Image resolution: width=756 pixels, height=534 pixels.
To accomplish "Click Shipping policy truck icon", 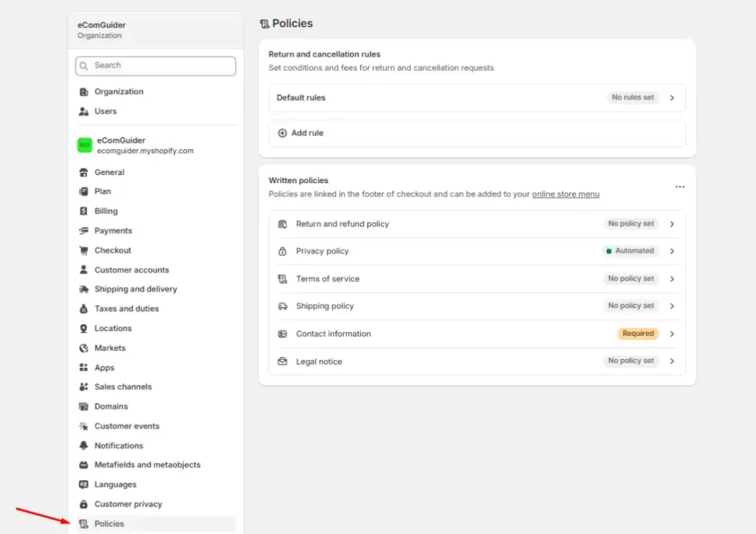I will [283, 307].
